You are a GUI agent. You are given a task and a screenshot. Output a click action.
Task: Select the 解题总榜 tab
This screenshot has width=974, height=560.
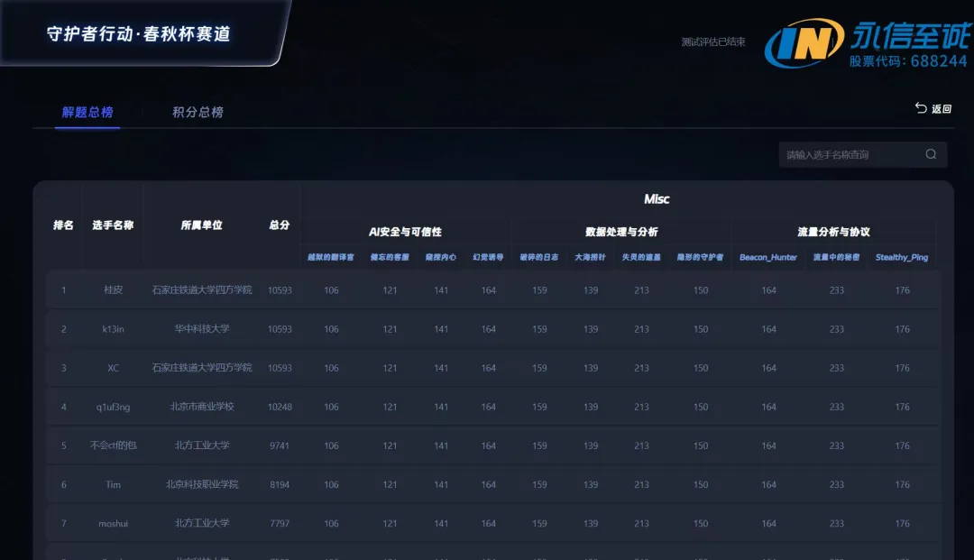click(x=87, y=113)
